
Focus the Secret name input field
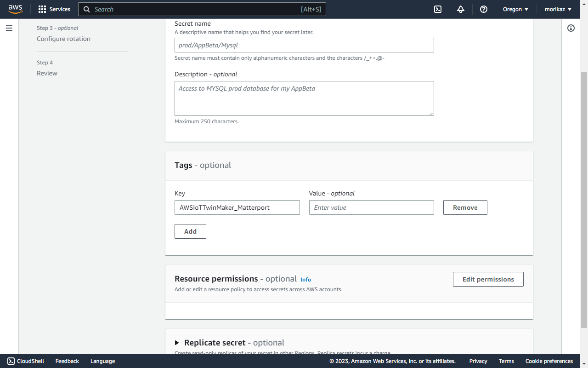coord(304,45)
